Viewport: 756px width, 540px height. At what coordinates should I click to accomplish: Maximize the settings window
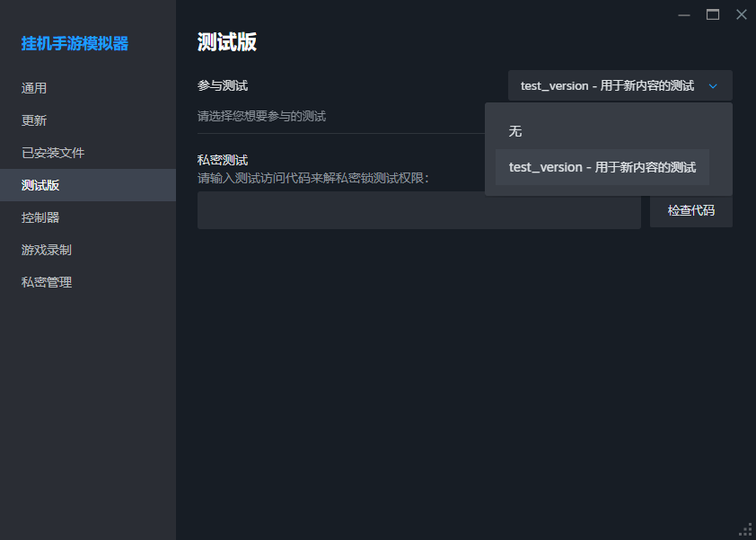[713, 14]
